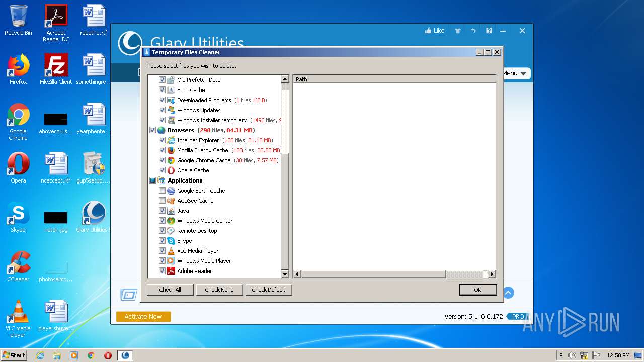Click the Opera Cache icon

pos(171,170)
